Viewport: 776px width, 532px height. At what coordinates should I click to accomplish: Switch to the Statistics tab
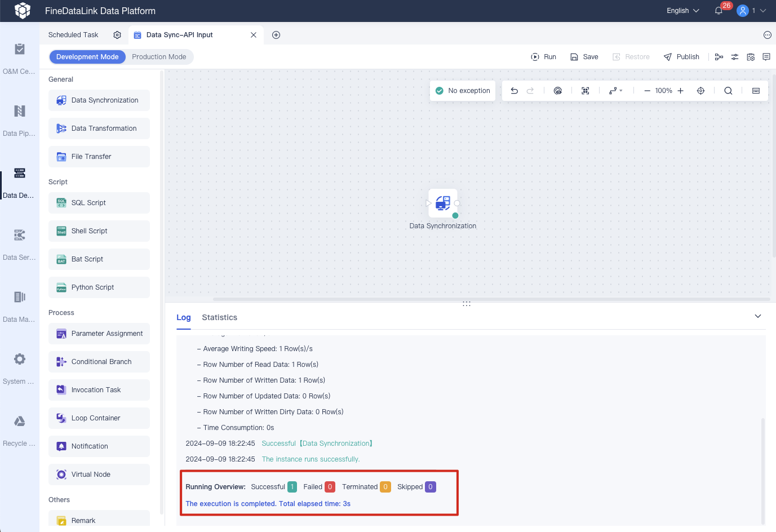(220, 318)
